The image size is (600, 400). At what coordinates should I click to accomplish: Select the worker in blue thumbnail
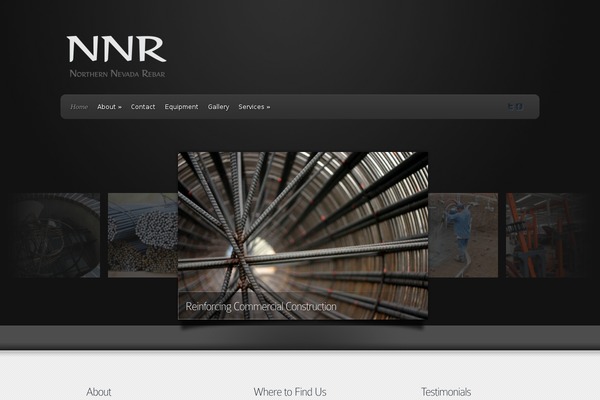click(463, 235)
